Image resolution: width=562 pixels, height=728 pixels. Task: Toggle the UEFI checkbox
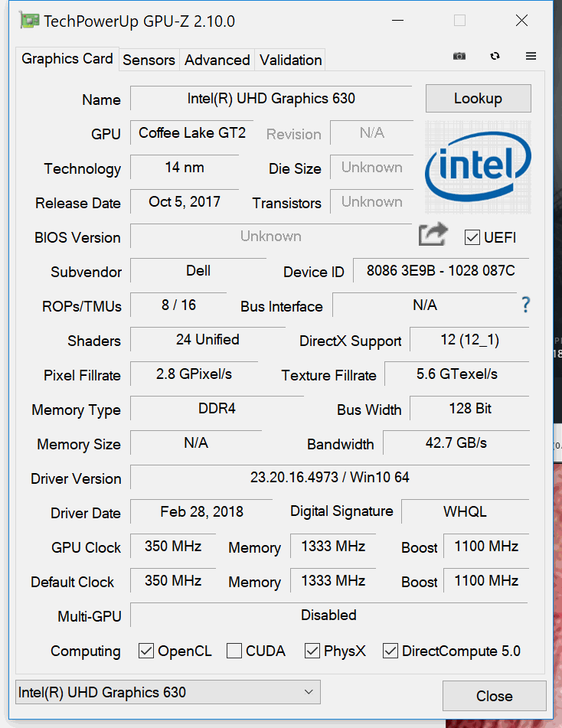[x=472, y=237]
